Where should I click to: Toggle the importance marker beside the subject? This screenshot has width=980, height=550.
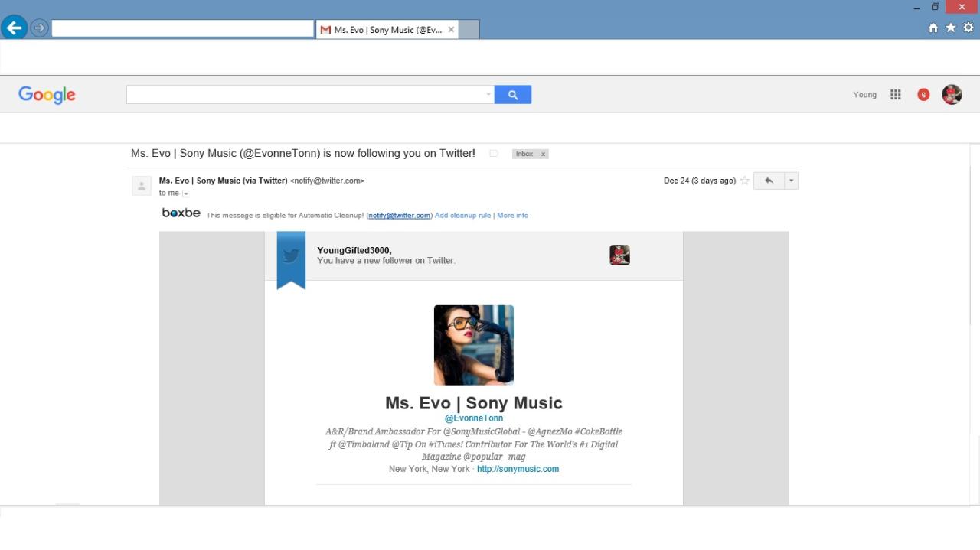pos(494,154)
